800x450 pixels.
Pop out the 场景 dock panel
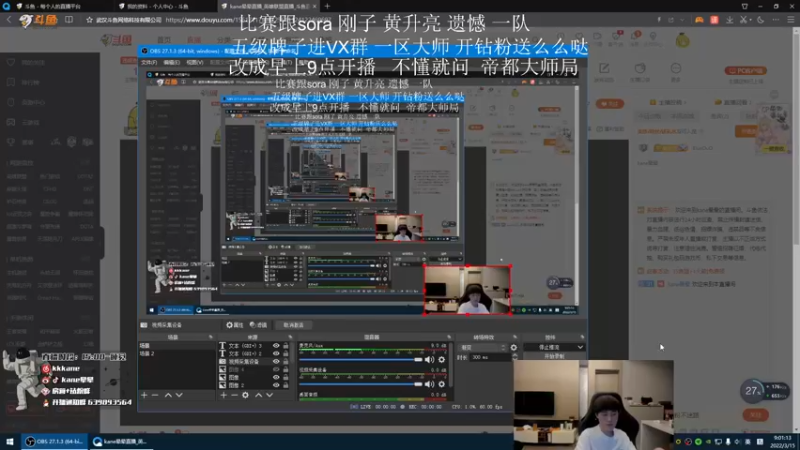click(x=210, y=337)
